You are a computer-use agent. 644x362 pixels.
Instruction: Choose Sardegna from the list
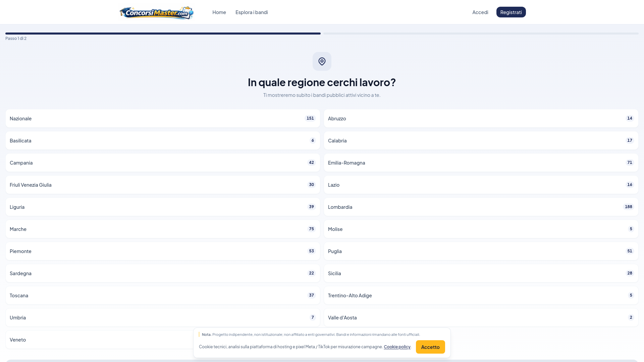click(163, 273)
